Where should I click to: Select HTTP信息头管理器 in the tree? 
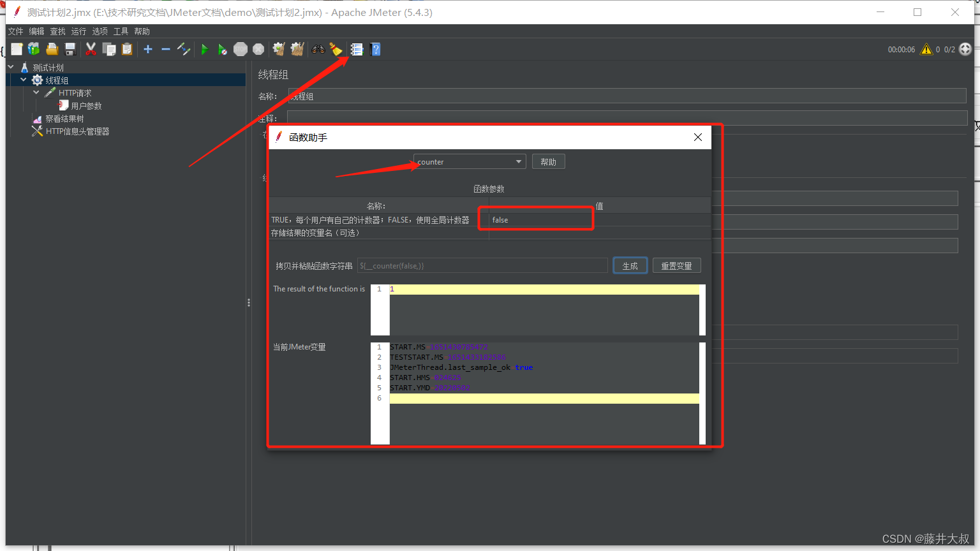77,131
